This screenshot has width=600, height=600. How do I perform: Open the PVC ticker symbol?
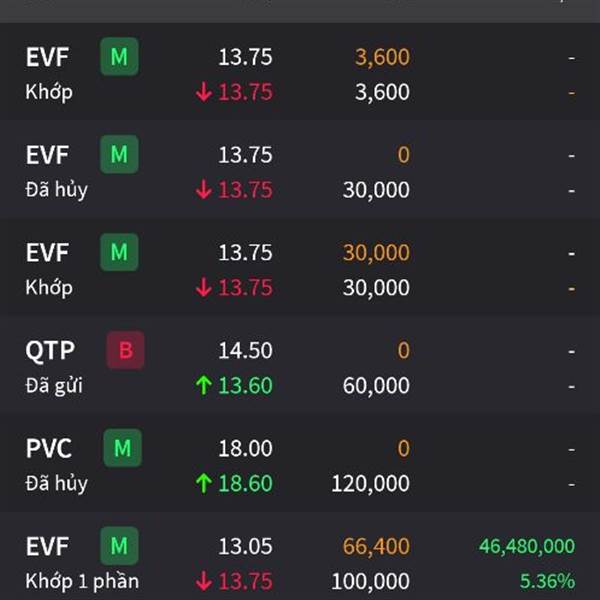[49, 448]
